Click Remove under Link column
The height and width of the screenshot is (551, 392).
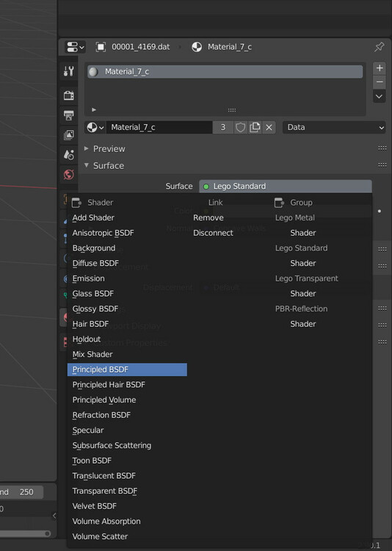point(208,218)
